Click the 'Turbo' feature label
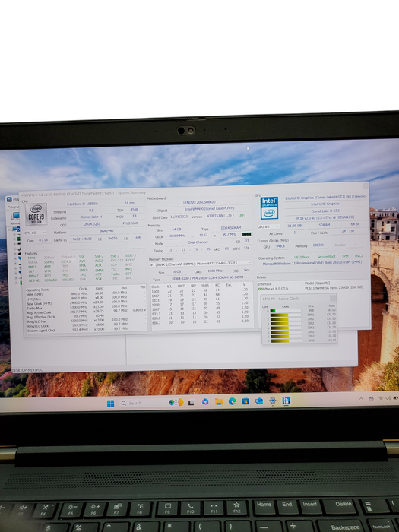This screenshot has height=532, width=399. pyautogui.click(x=116, y=274)
